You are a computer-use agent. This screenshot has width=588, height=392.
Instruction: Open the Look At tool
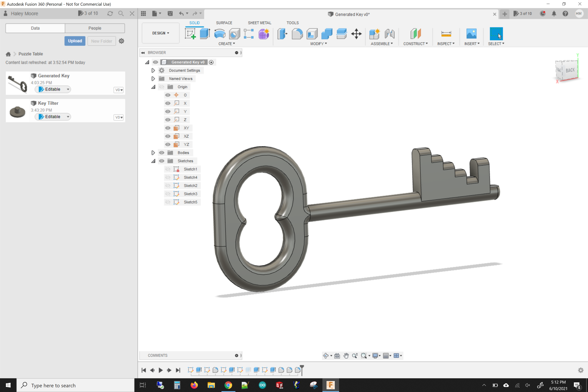point(337,356)
